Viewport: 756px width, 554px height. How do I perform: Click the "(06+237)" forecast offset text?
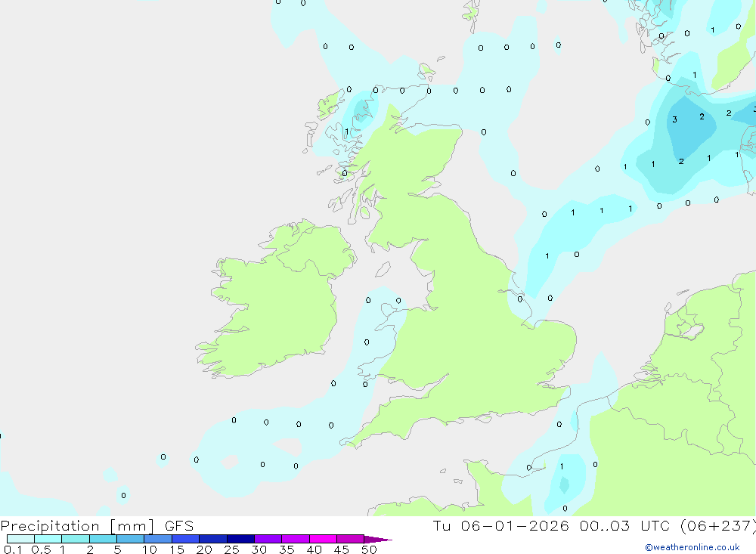(718, 526)
